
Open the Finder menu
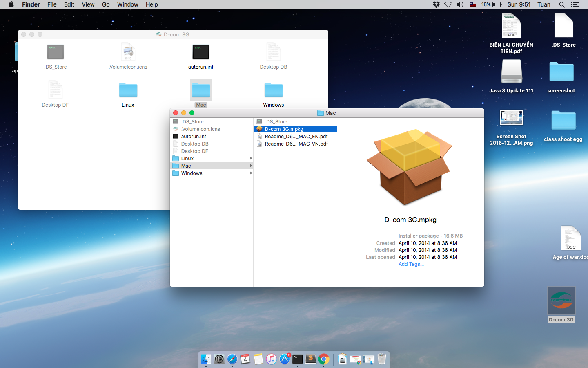point(31,4)
